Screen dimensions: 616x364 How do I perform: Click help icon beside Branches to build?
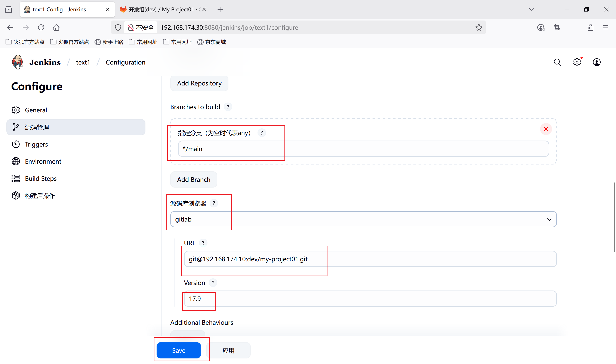tap(228, 107)
